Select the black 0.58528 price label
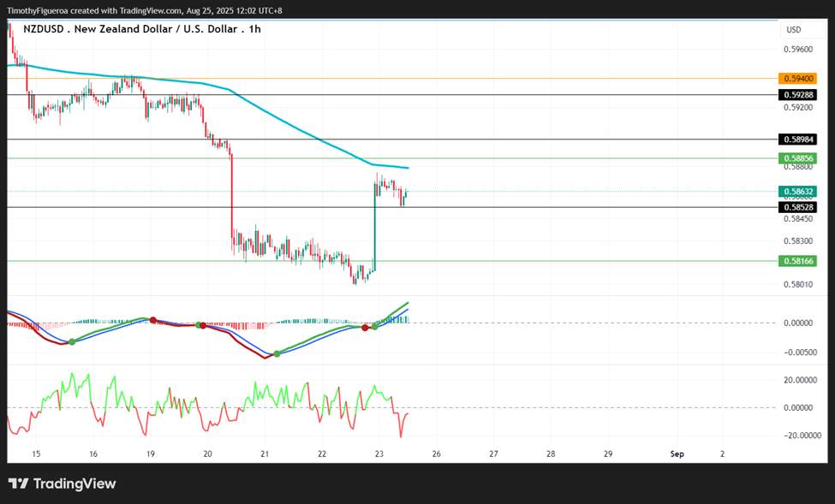Image resolution: width=835 pixels, height=504 pixels. coord(797,207)
